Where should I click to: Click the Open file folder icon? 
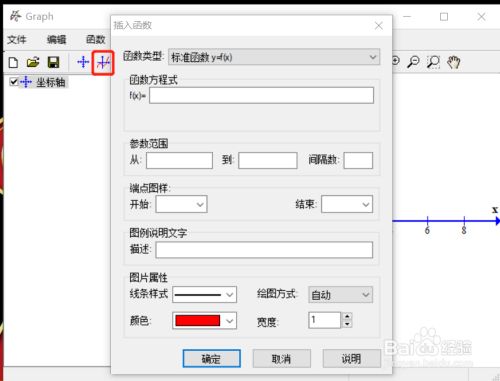33,62
